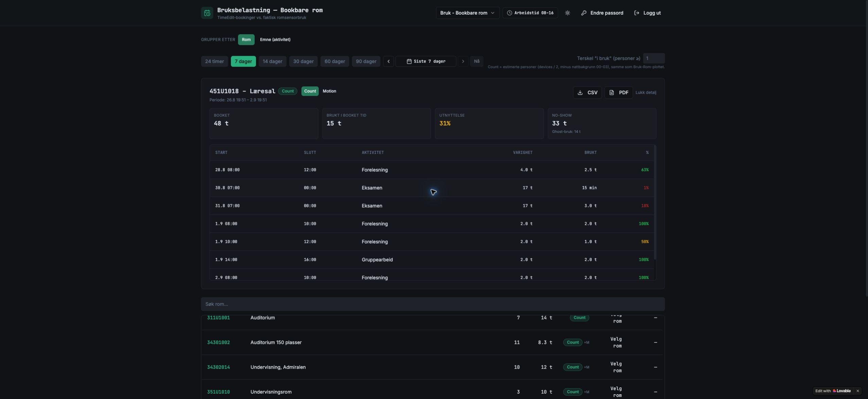Click the Søk rom search field
The width and height of the screenshot is (868, 399).
pos(433,304)
